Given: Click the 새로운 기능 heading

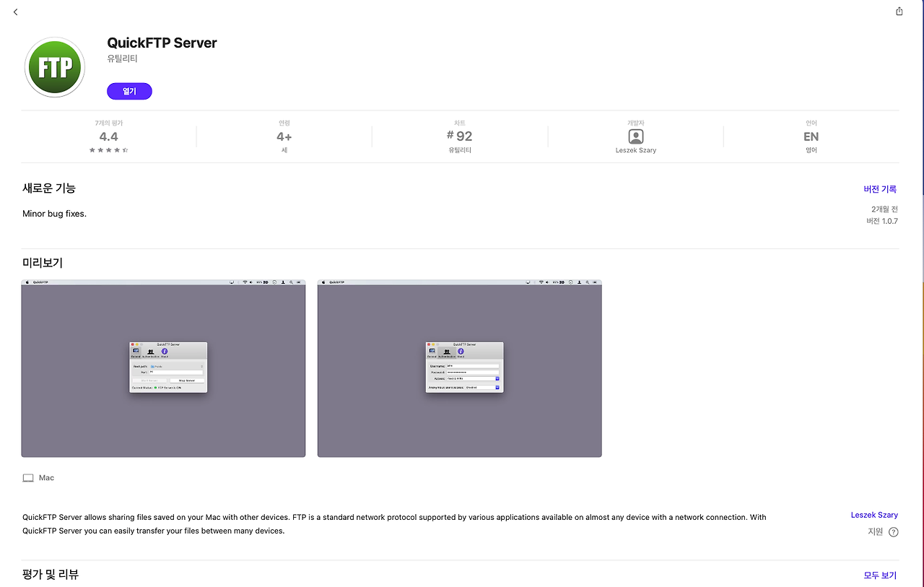Looking at the screenshot, I should pos(49,188).
